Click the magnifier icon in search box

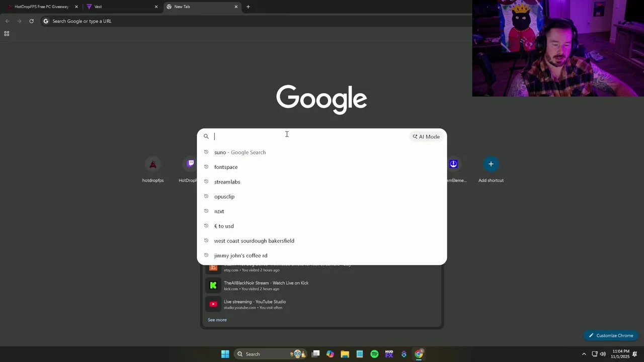pyautogui.click(x=206, y=136)
